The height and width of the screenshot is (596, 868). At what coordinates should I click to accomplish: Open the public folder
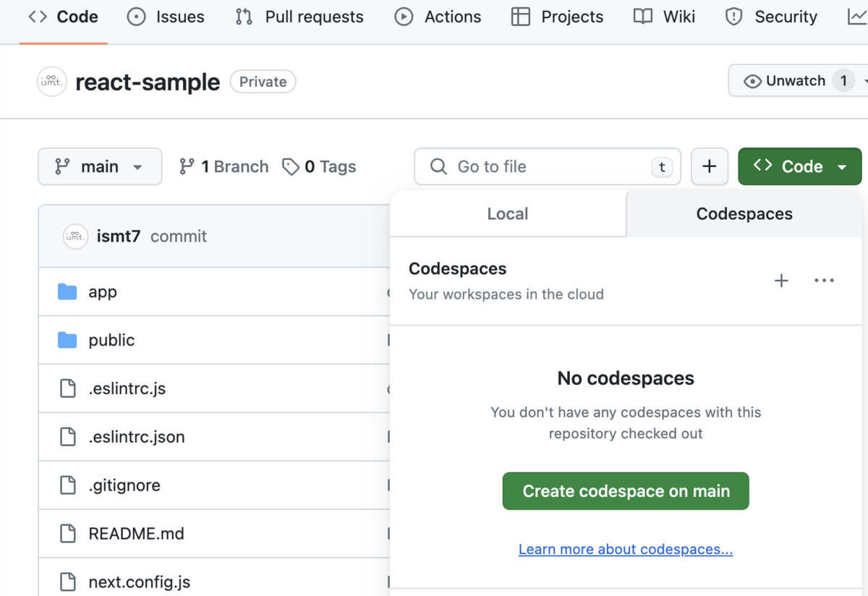pyautogui.click(x=111, y=340)
